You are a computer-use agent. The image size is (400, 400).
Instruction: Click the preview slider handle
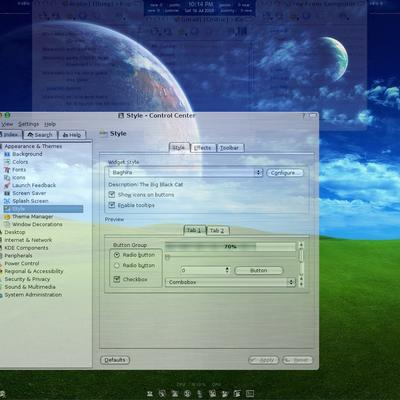tap(167, 257)
